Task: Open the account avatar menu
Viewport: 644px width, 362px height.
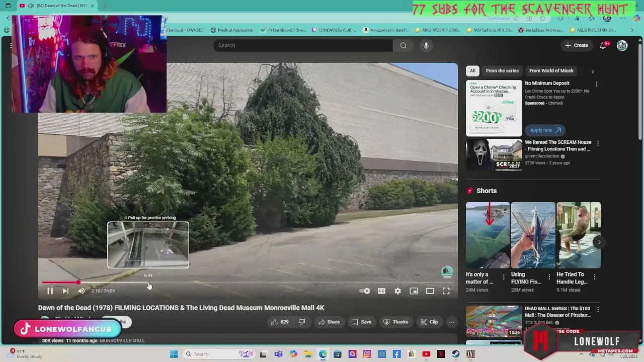Action: click(622, 45)
